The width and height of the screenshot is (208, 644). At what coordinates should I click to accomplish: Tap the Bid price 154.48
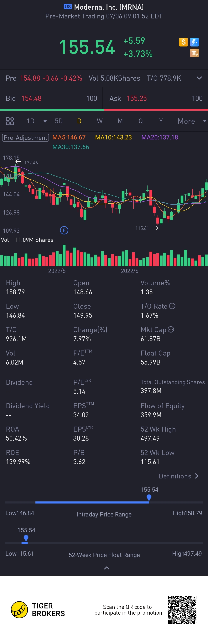pyautogui.click(x=32, y=99)
